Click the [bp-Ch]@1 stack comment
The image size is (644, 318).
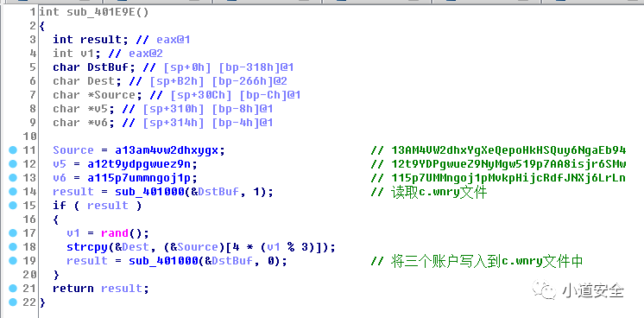point(270,95)
